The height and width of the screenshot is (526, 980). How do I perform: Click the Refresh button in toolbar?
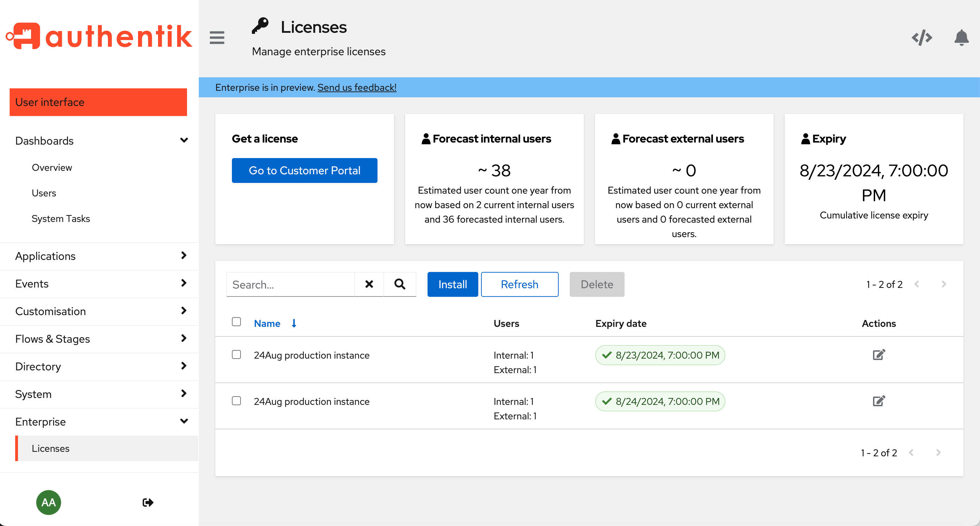[519, 284]
